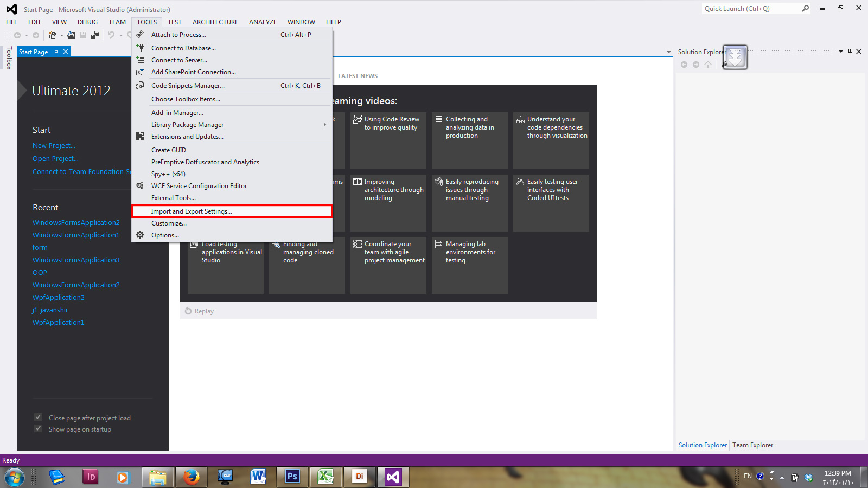This screenshot has width=868, height=488.
Task: Click the Extensions and Updates icon
Action: point(140,136)
